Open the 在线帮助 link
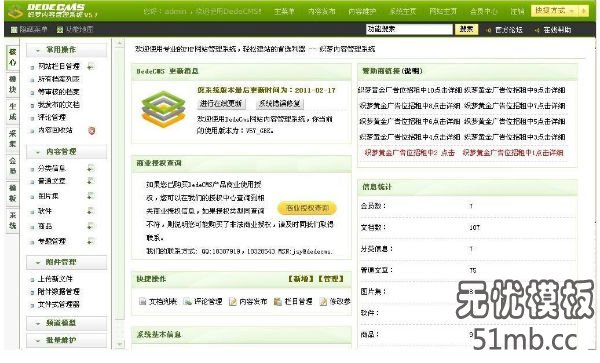This screenshot has width=600, height=363. (557, 30)
